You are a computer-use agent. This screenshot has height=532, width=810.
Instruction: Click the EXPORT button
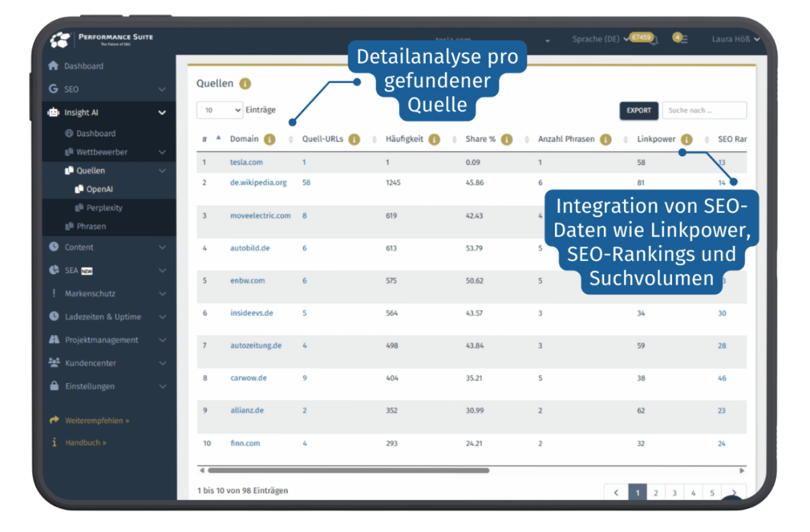[x=638, y=110]
